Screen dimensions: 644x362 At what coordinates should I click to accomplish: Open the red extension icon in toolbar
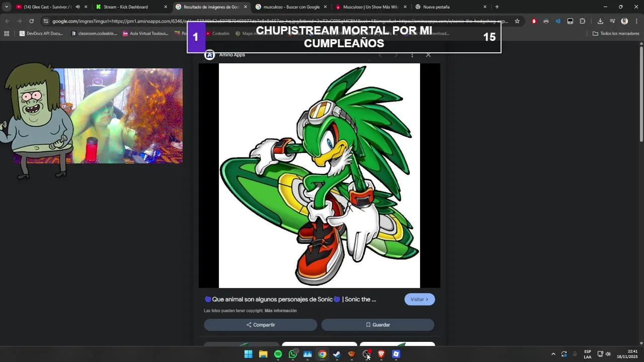tap(534, 21)
